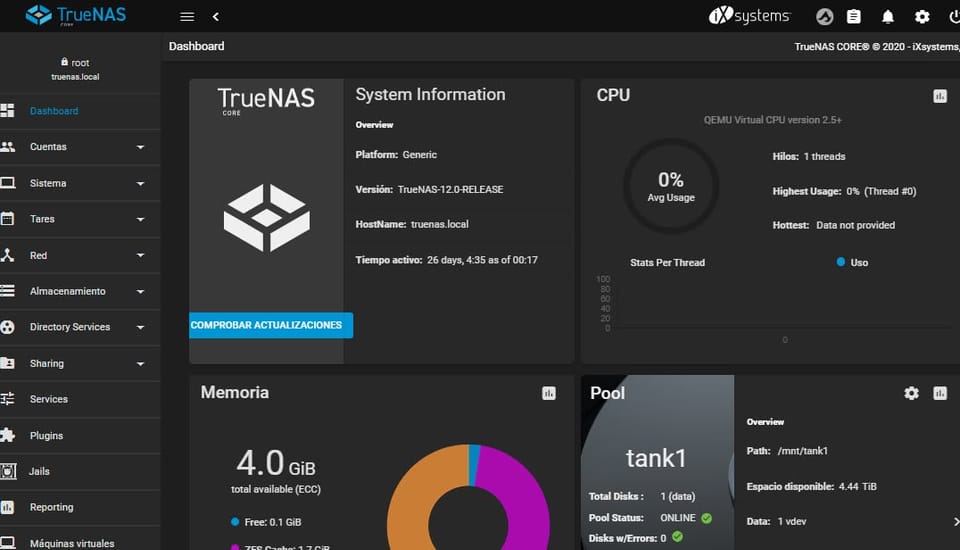The height and width of the screenshot is (550, 960).
Task: Click the ONLINE pool status checkmark
Action: tap(707, 518)
